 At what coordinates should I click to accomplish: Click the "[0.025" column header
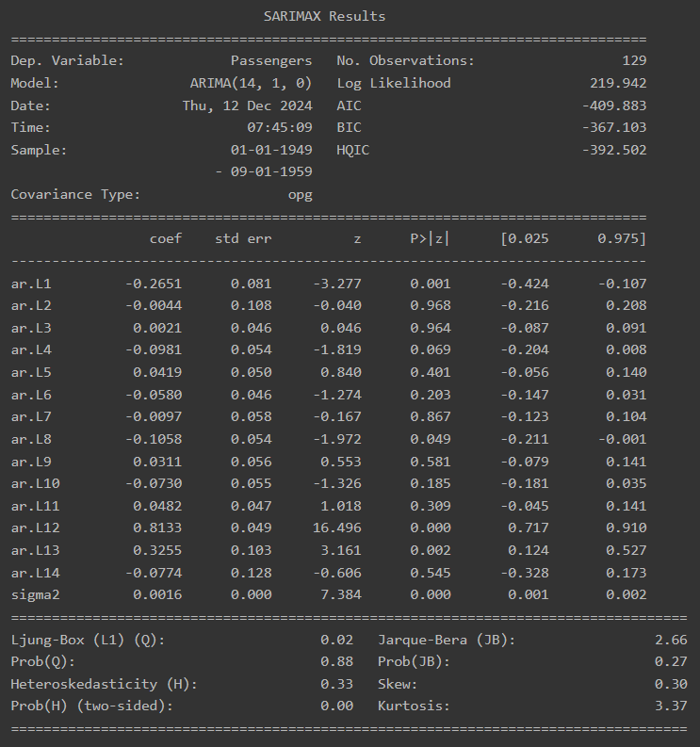pyautogui.click(x=524, y=238)
